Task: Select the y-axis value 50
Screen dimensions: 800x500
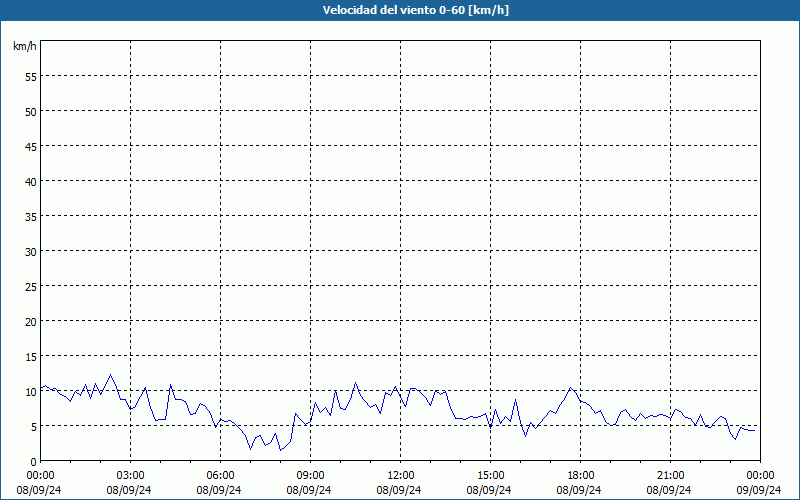Action: point(31,111)
